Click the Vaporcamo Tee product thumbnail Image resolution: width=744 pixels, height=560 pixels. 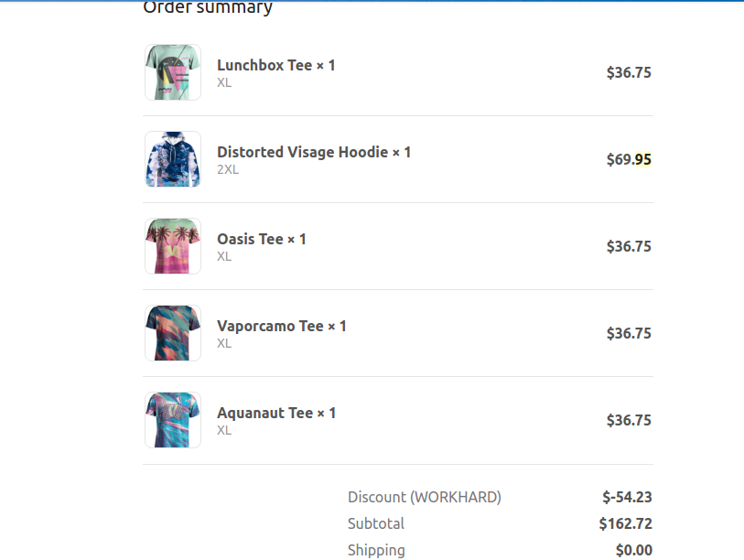173,333
